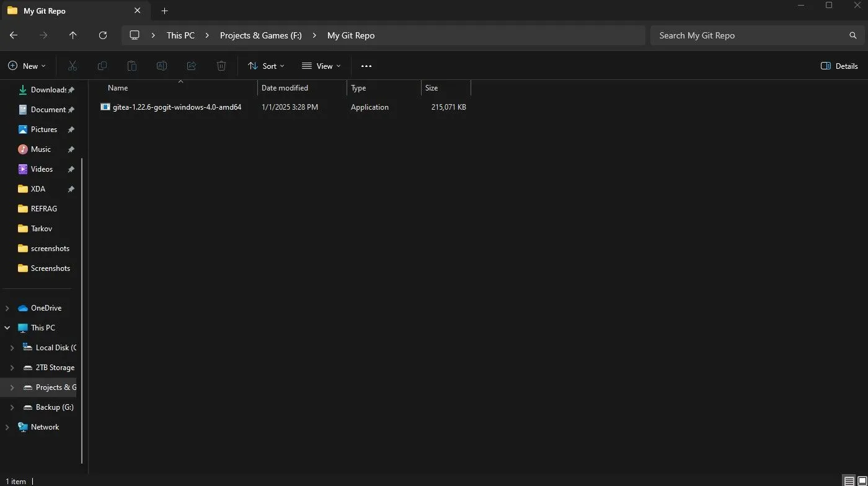The image size is (868, 486).
Task: Select Network in navigation pane
Action: (x=45, y=427)
